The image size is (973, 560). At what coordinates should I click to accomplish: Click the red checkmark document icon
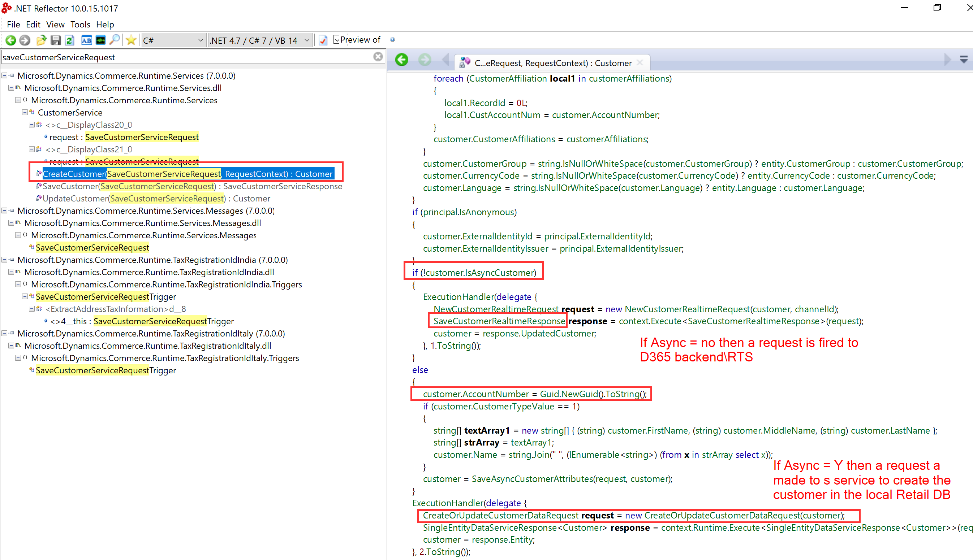pos(323,40)
